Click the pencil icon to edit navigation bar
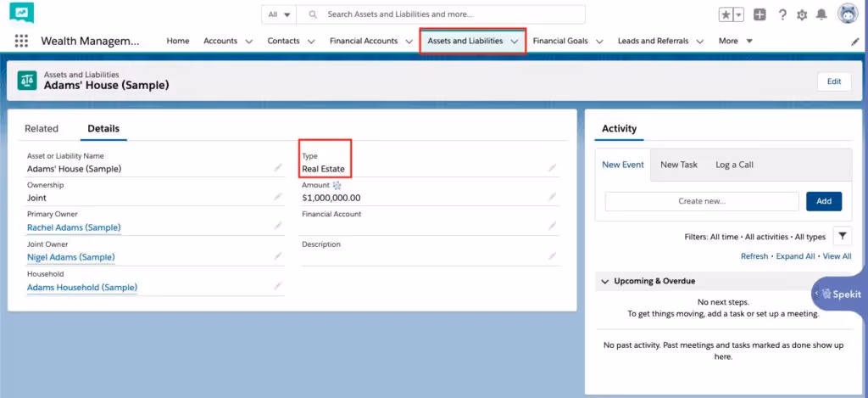The width and height of the screenshot is (868, 398). (x=854, y=42)
